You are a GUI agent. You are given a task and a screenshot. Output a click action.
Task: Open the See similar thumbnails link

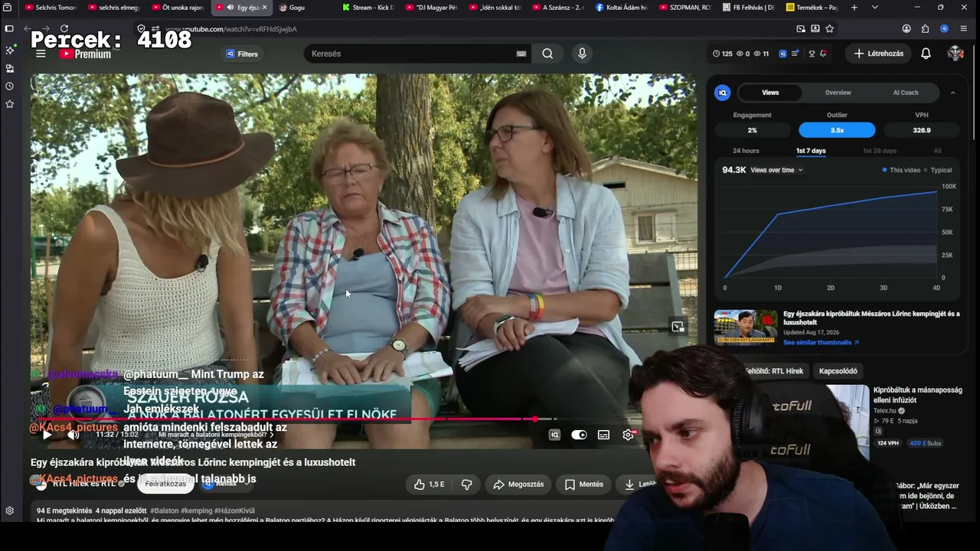[821, 342]
